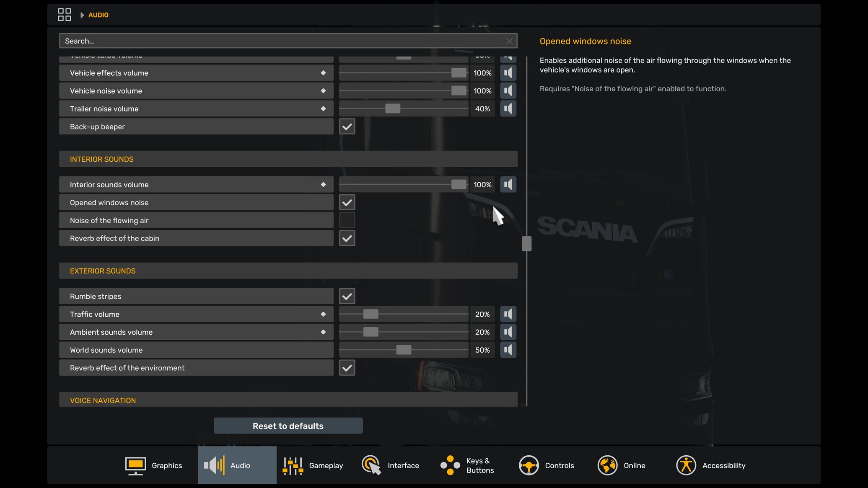Click the Reset to defaults button

coord(288,426)
